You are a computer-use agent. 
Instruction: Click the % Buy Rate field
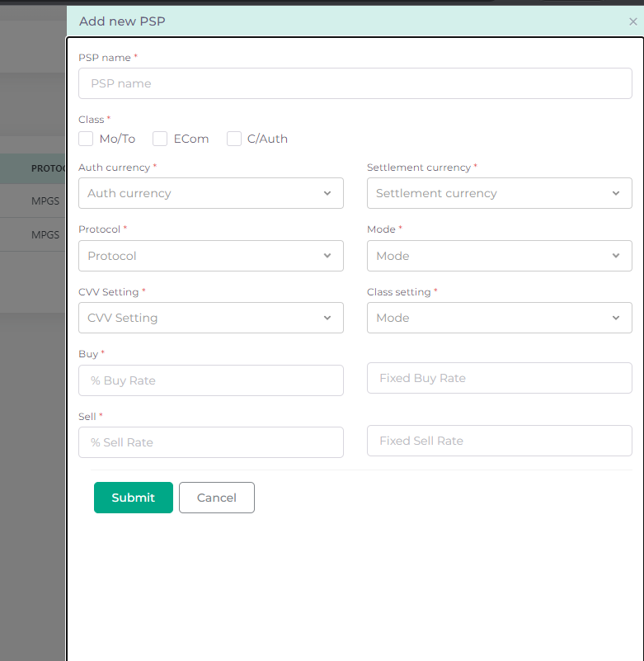(210, 380)
